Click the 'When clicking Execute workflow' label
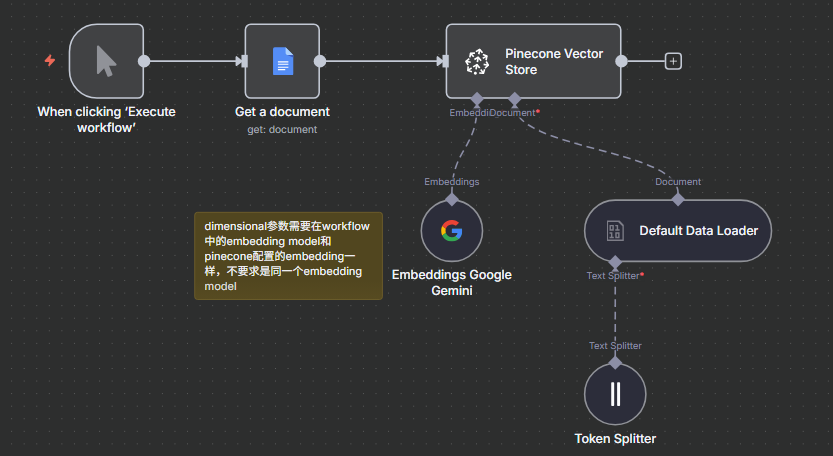The height and width of the screenshot is (456, 833). tap(106, 120)
